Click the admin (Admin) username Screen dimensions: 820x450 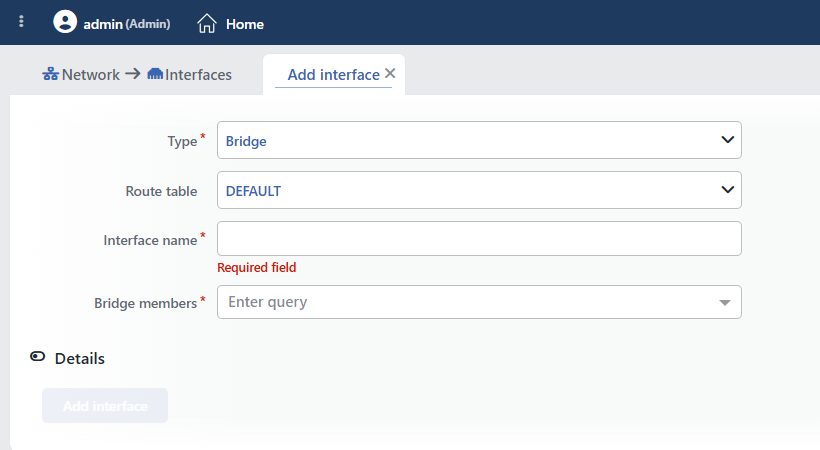(x=127, y=24)
